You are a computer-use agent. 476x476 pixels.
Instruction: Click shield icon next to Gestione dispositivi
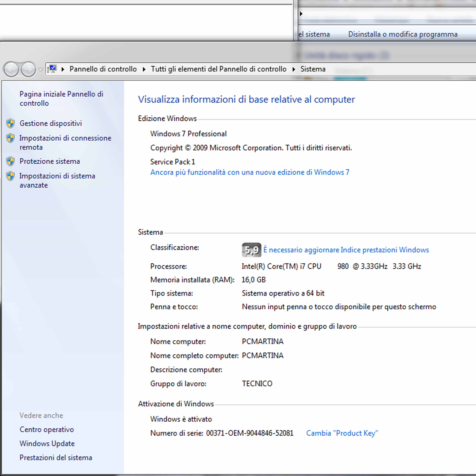pos(10,123)
